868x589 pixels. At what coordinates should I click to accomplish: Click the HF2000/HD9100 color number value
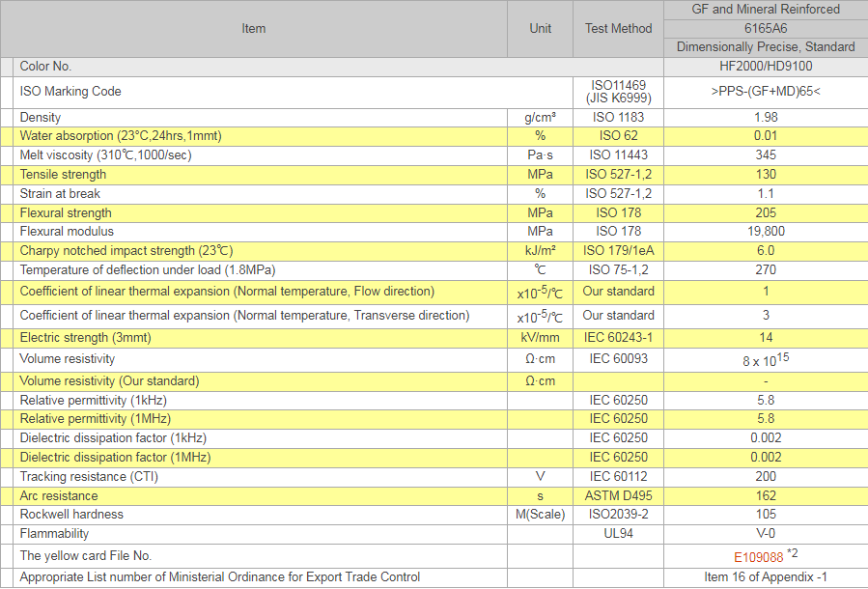click(766, 67)
